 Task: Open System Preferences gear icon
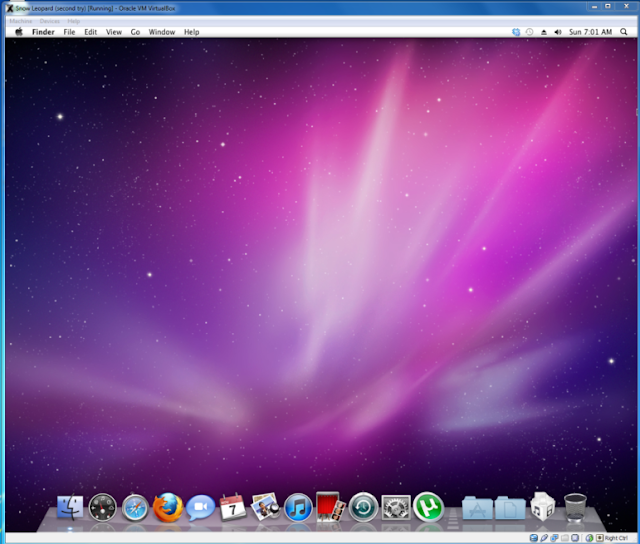coord(396,508)
